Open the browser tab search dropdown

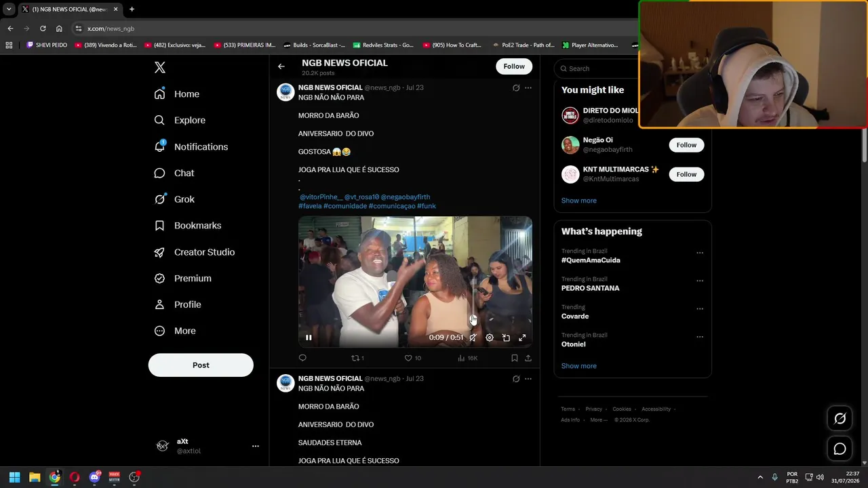tap(9, 9)
